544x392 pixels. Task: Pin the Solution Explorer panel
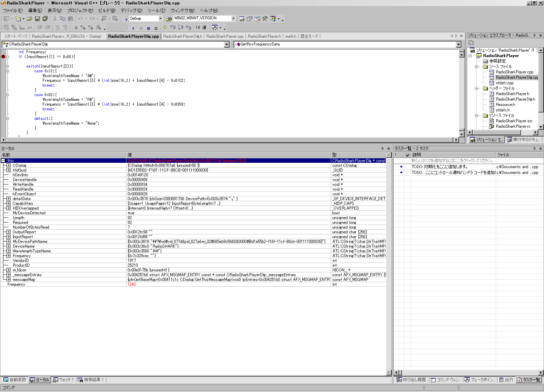point(534,35)
